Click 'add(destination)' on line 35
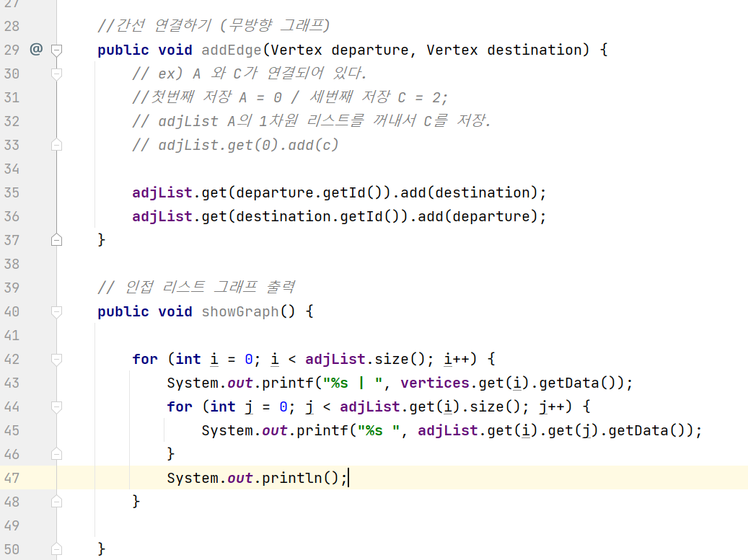The width and height of the screenshot is (748, 560). click(x=469, y=192)
